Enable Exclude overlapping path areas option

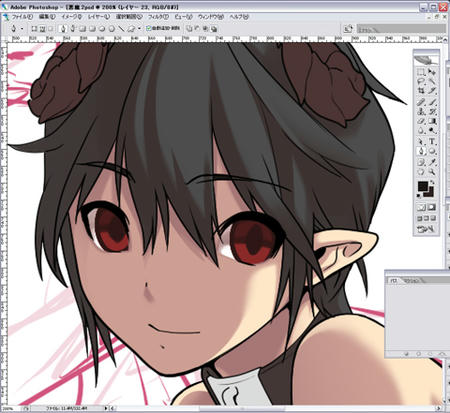tap(214, 29)
